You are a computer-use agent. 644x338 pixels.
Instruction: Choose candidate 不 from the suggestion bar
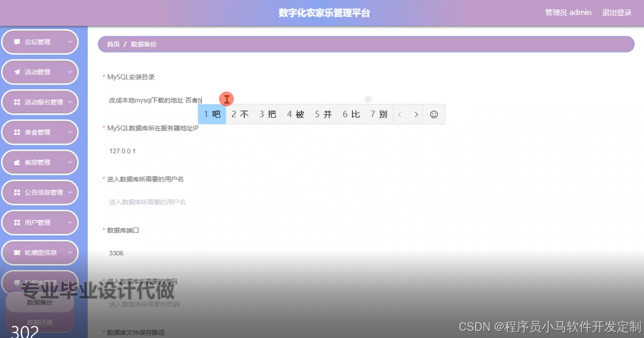[x=240, y=114]
